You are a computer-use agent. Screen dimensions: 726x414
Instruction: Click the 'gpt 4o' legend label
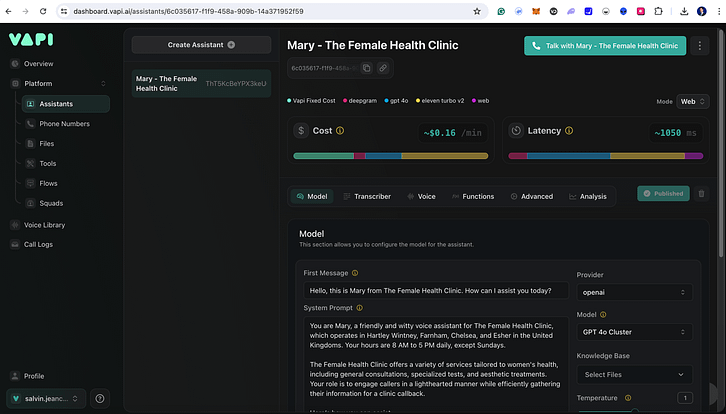(399, 101)
